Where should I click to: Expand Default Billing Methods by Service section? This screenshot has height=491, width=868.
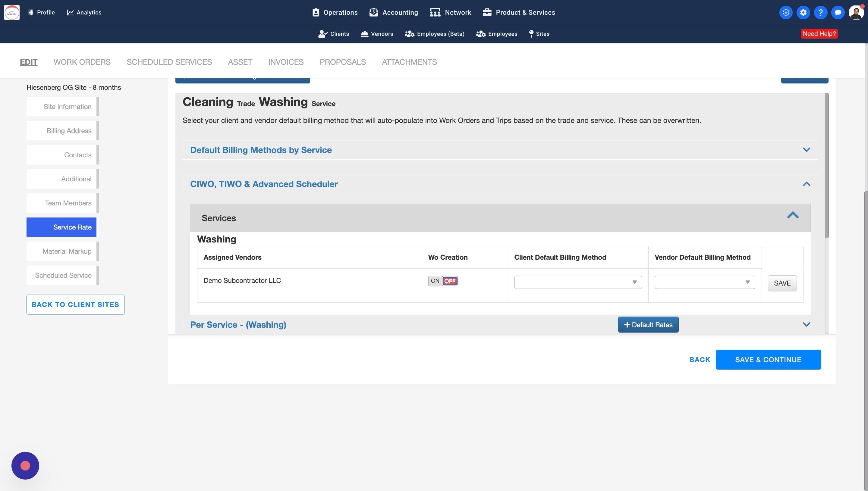[806, 150]
